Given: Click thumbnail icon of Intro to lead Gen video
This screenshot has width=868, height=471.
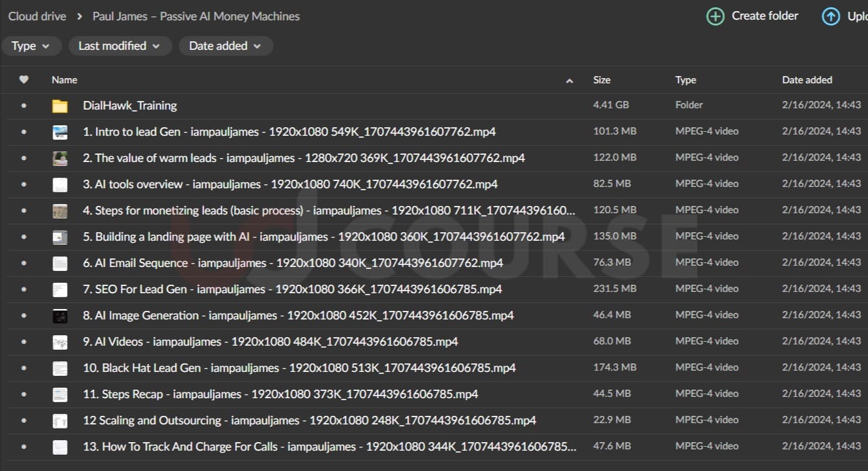Looking at the screenshot, I should (60, 132).
